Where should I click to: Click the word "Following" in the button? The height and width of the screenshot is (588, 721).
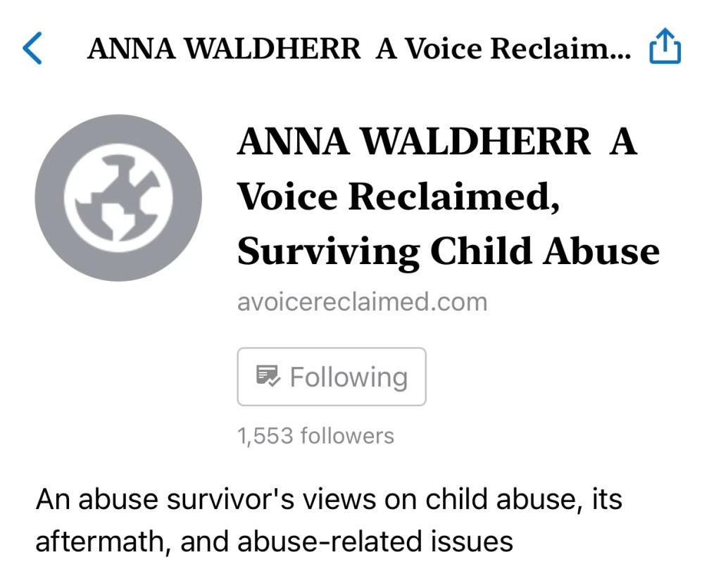349,377
